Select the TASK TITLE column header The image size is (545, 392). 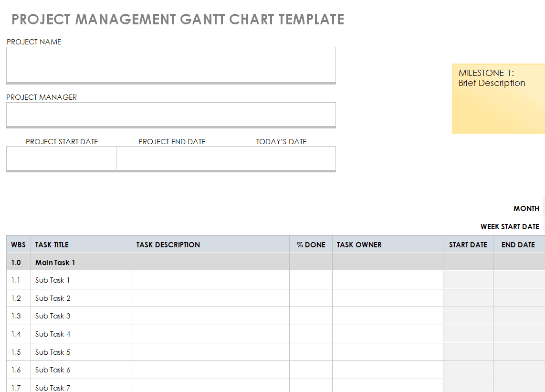click(x=81, y=244)
